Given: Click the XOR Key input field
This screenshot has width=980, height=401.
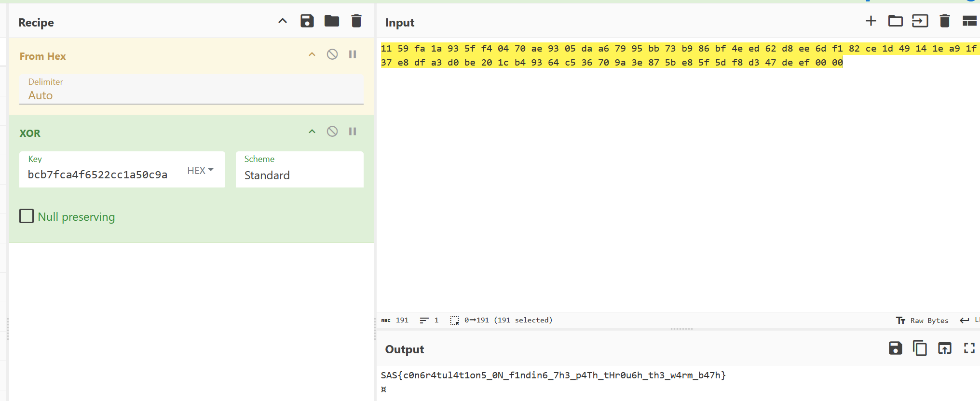Looking at the screenshot, I should click(101, 175).
